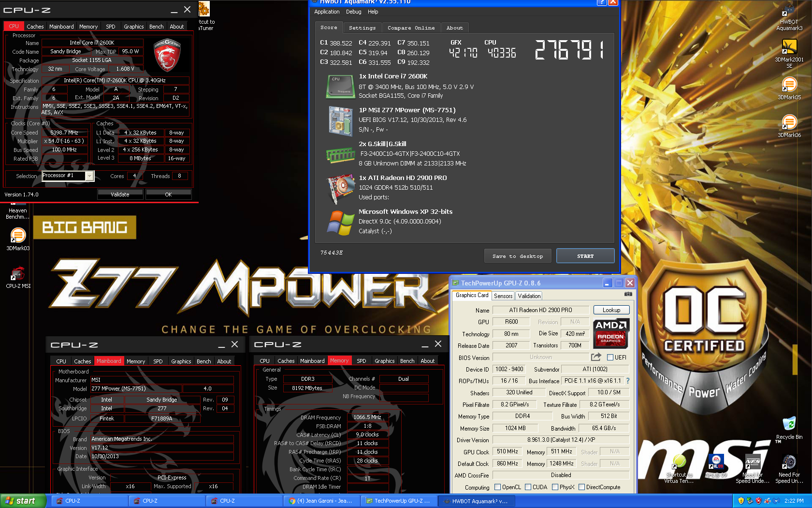Open the About tab in Aquamark
The image size is (812, 508).
click(454, 28)
